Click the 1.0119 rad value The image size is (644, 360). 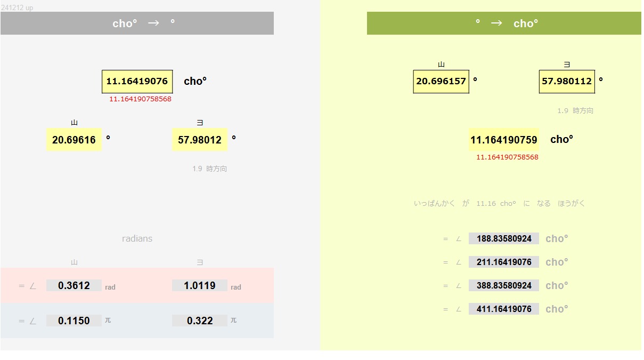coord(200,285)
